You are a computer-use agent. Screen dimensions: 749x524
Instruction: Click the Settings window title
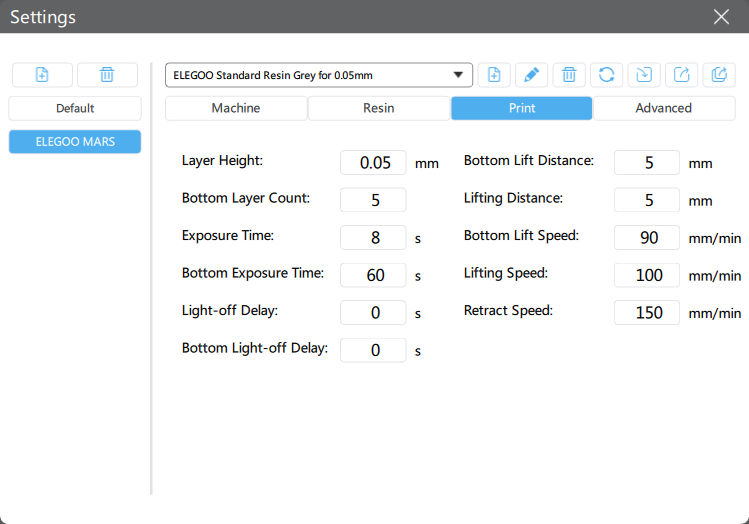click(43, 17)
